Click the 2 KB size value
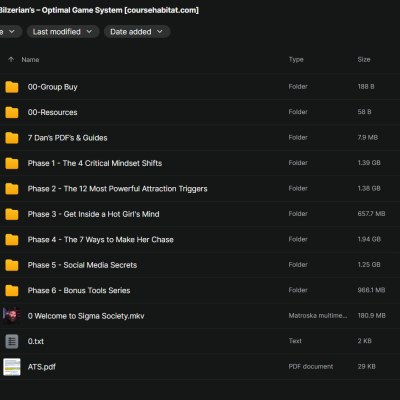 [364, 341]
